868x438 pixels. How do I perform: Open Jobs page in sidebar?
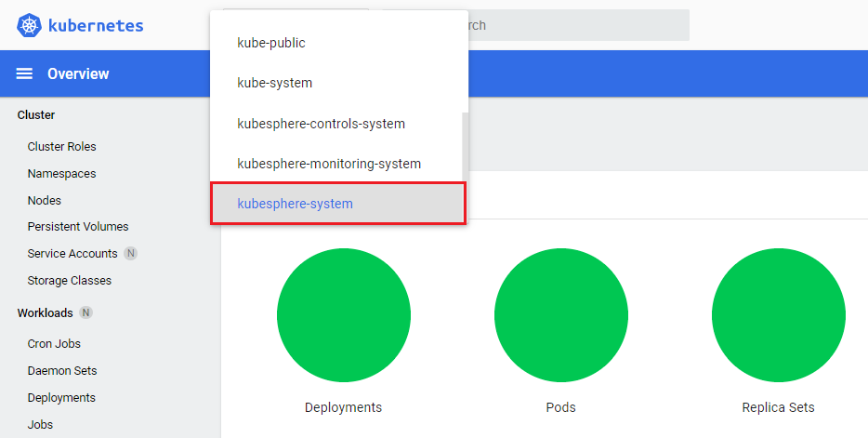40,425
